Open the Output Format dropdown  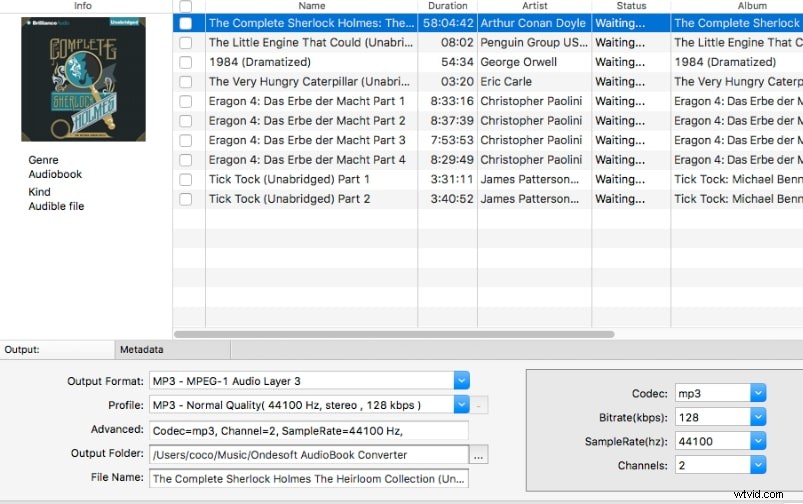coord(461,381)
